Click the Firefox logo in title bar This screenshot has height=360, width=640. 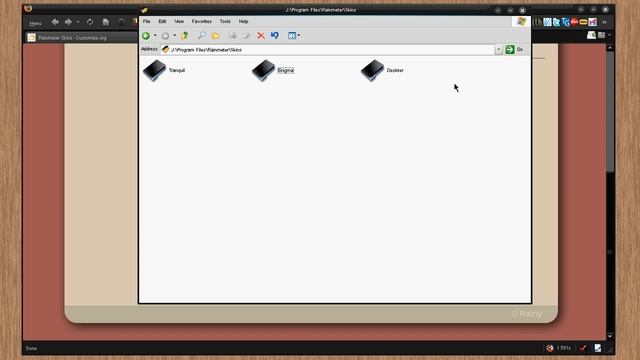[x=28, y=8]
